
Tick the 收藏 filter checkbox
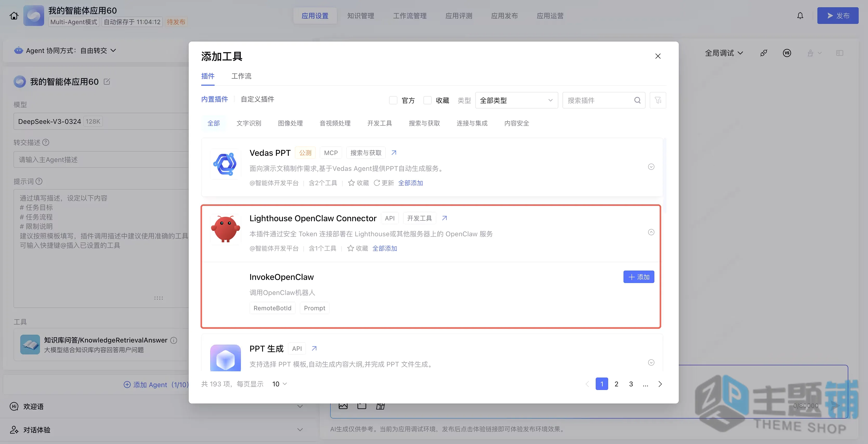click(x=427, y=100)
